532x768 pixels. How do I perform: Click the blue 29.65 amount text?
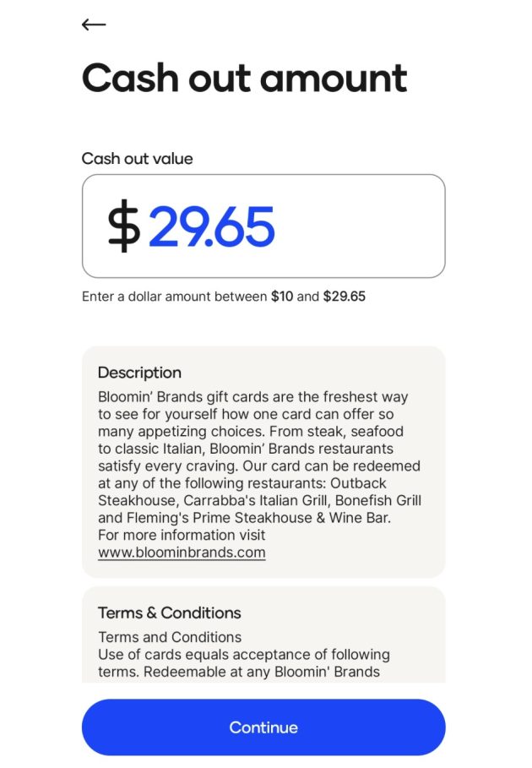pyautogui.click(x=212, y=226)
